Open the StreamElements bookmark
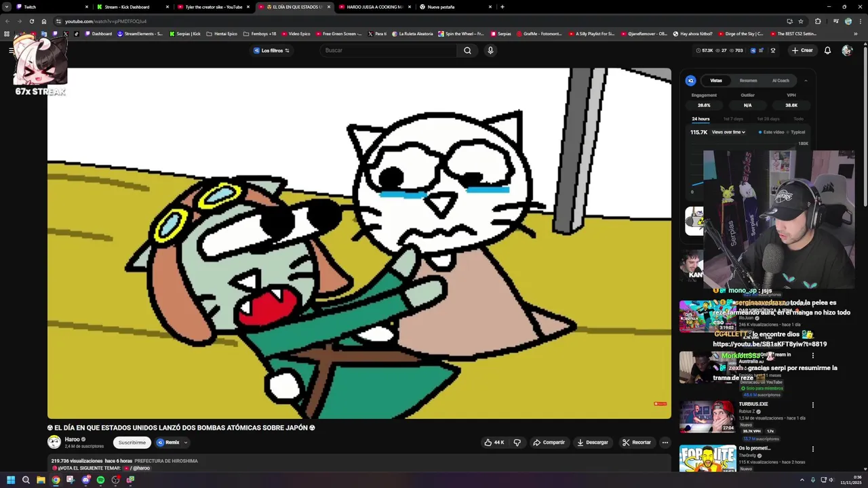The height and width of the screenshot is (488, 868). (140, 33)
